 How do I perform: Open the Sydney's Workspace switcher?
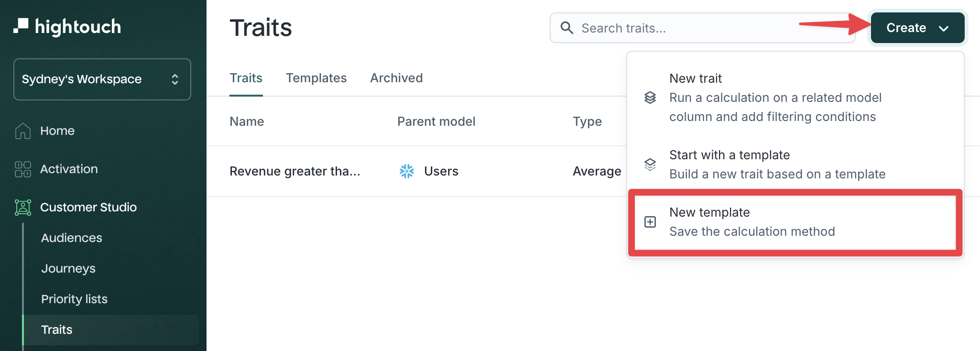102,79
